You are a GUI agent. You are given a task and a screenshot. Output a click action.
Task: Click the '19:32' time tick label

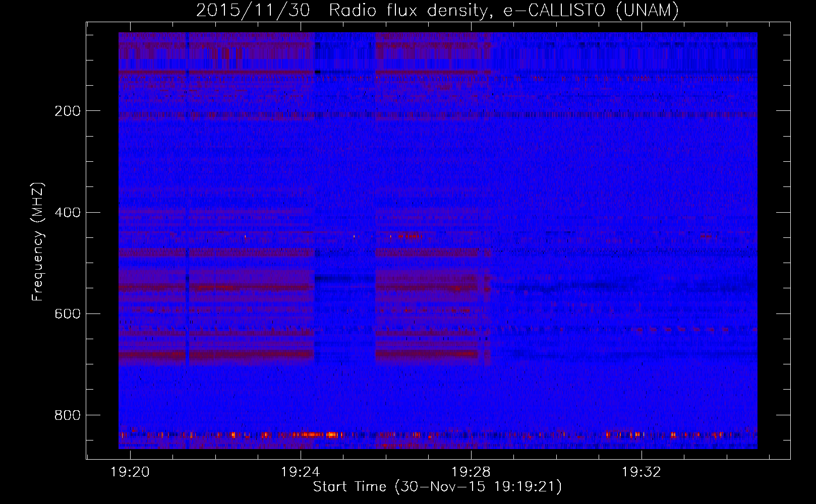point(642,472)
